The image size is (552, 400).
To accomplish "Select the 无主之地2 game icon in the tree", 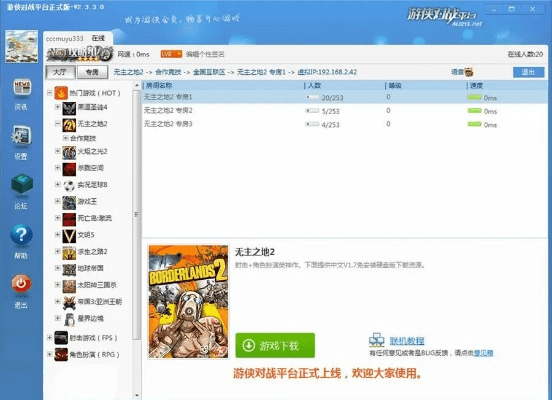I will click(x=69, y=125).
